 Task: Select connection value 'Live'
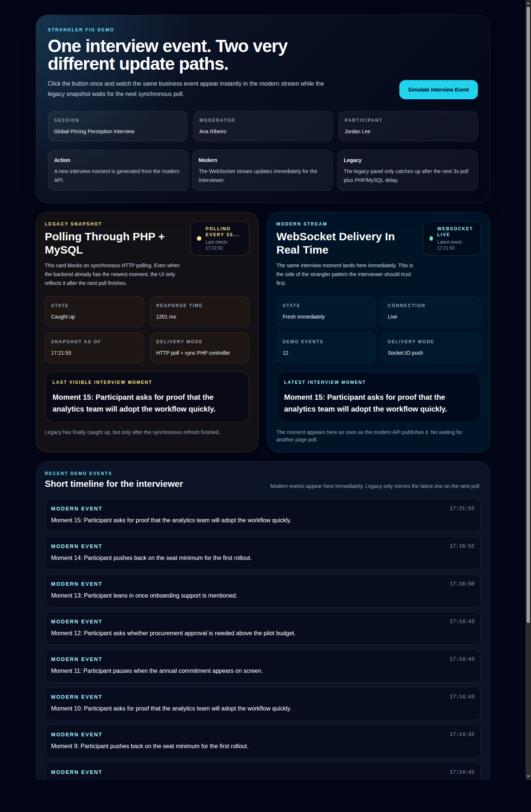(x=392, y=317)
